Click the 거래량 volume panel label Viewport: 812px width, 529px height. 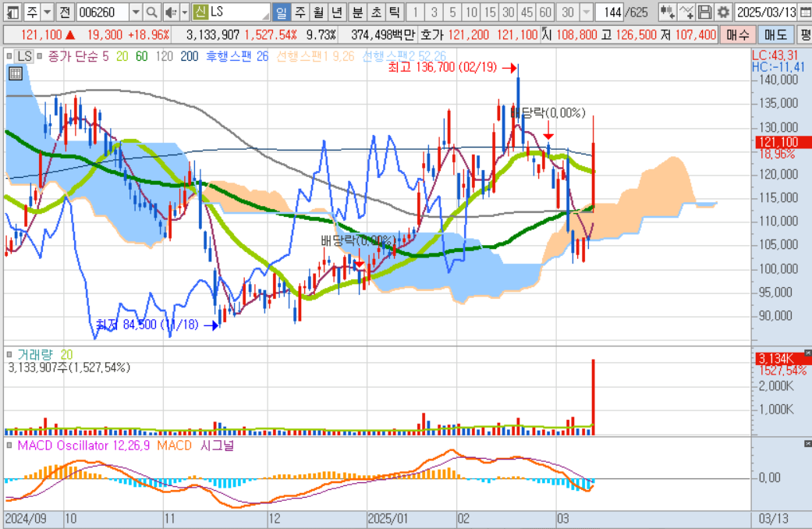[35, 354]
